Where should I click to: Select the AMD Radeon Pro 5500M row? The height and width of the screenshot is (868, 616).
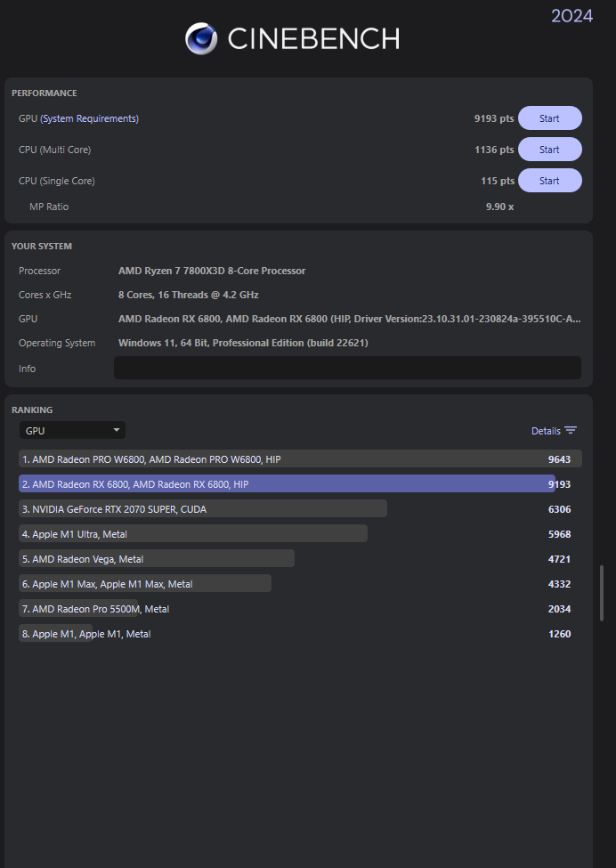[300, 608]
